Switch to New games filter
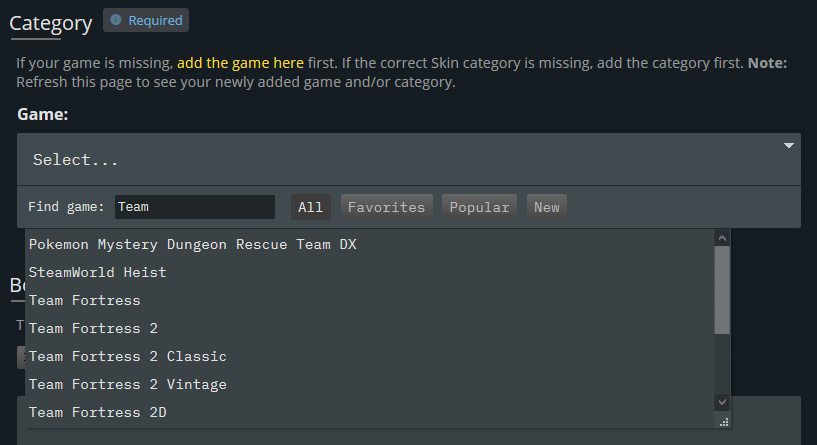The image size is (817, 445). 547,207
